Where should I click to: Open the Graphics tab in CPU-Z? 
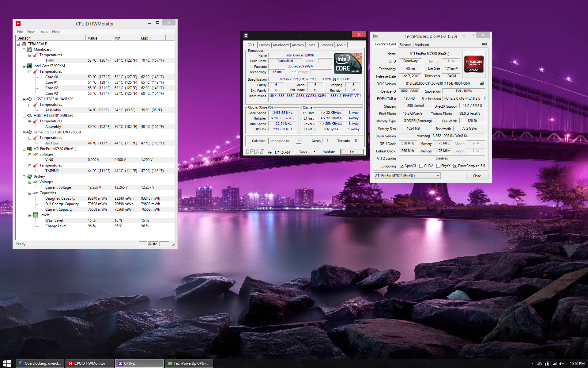[x=326, y=45]
